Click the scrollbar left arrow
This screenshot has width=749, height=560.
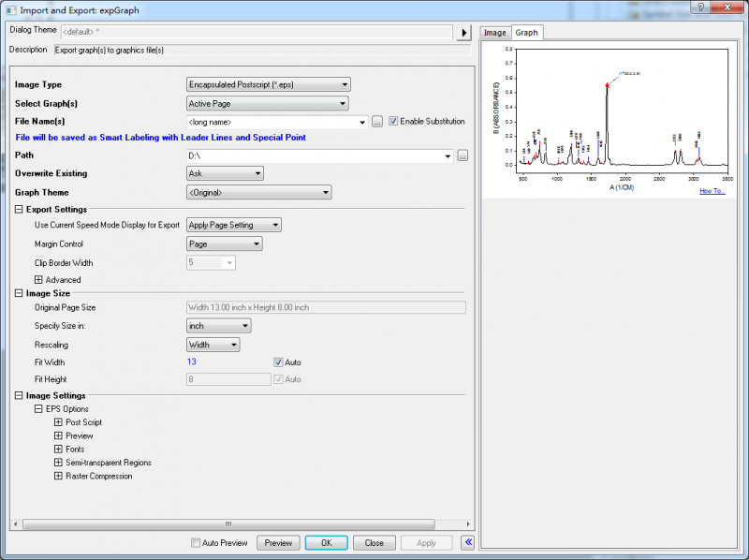[16, 524]
